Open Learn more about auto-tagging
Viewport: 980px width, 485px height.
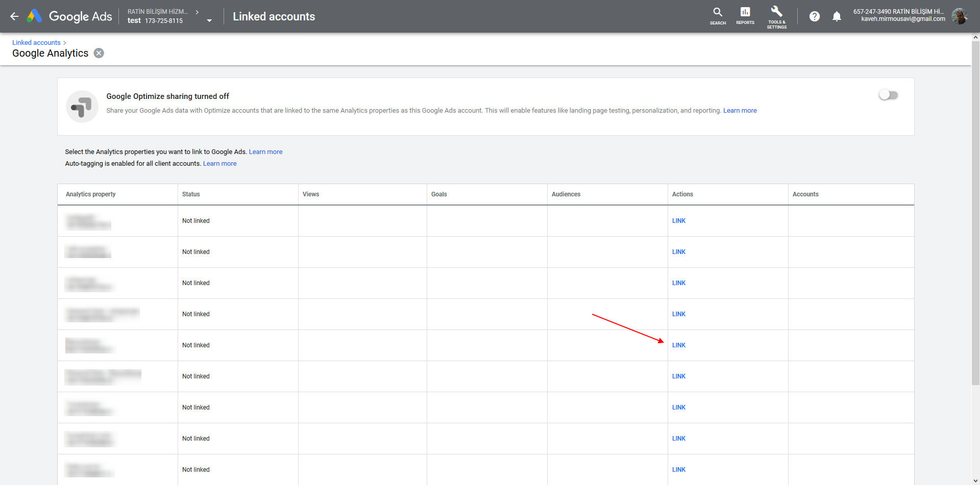pyautogui.click(x=219, y=163)
